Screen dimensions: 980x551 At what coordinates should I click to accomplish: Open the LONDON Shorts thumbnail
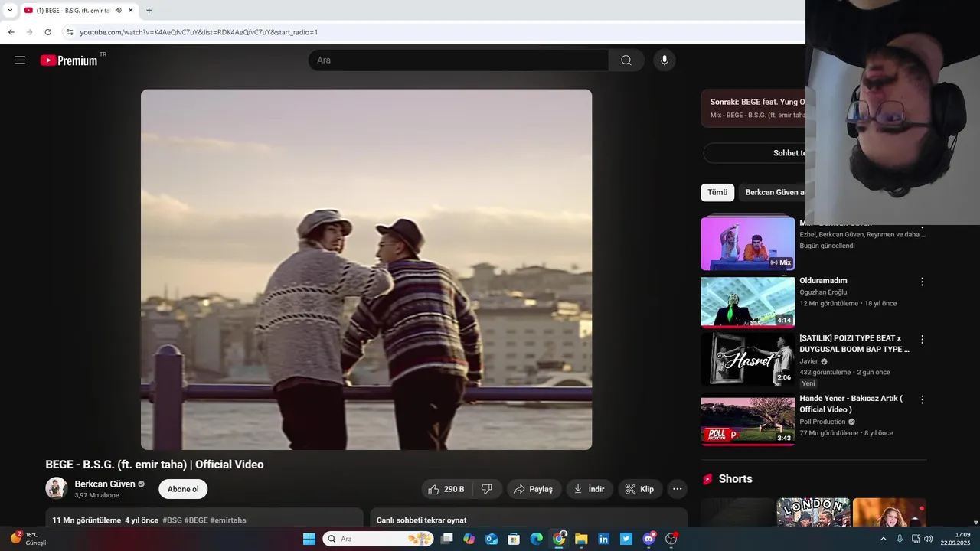pos(813,512)
